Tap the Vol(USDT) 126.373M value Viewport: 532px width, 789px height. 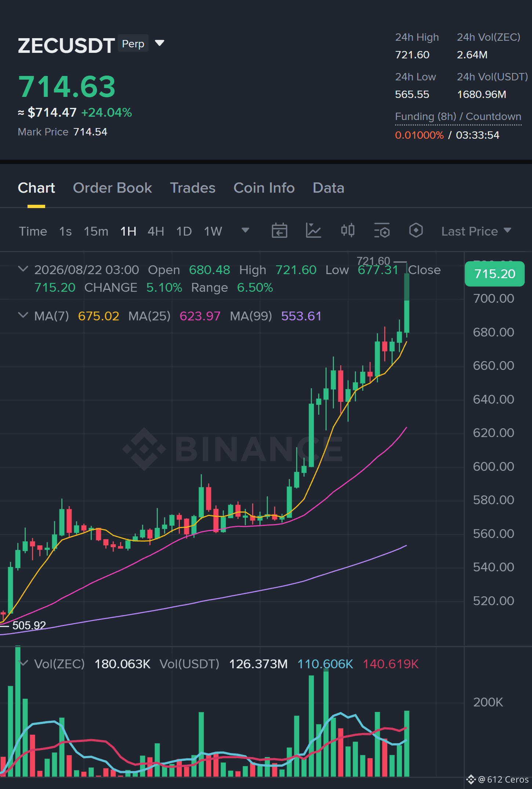258,664
